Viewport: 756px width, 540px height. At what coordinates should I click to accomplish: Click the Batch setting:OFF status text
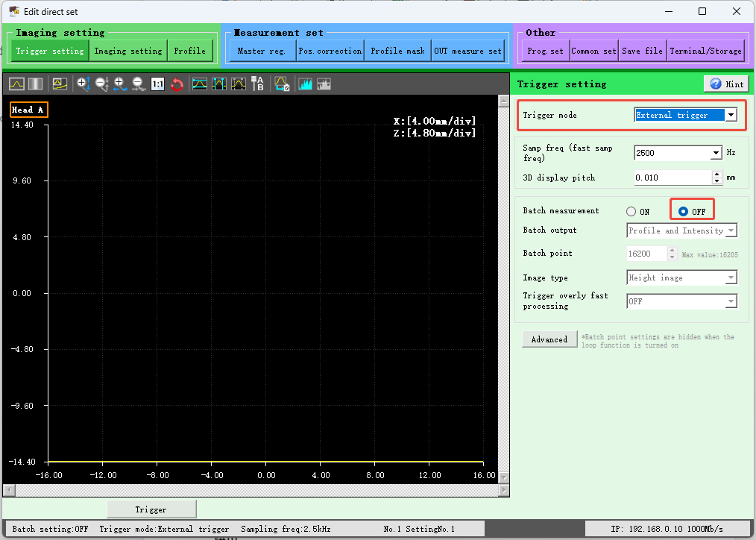click(50, 529)
